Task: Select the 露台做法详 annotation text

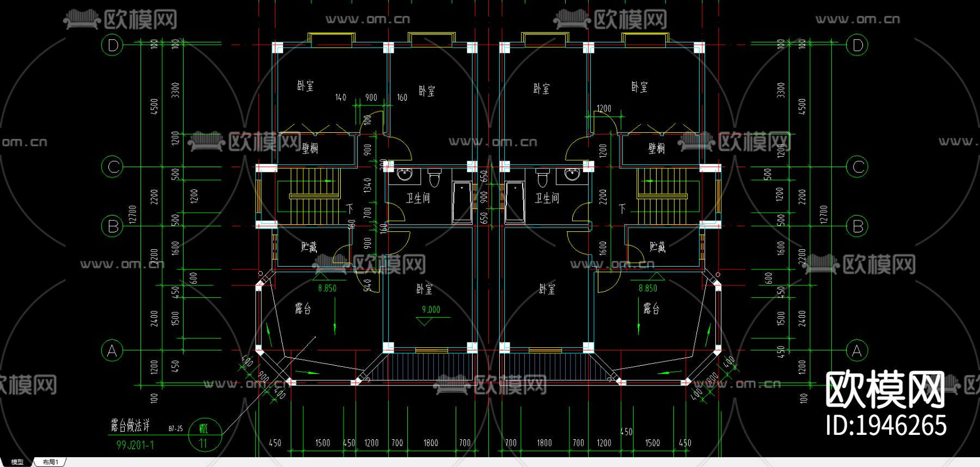Action: [x=130, y=425]
